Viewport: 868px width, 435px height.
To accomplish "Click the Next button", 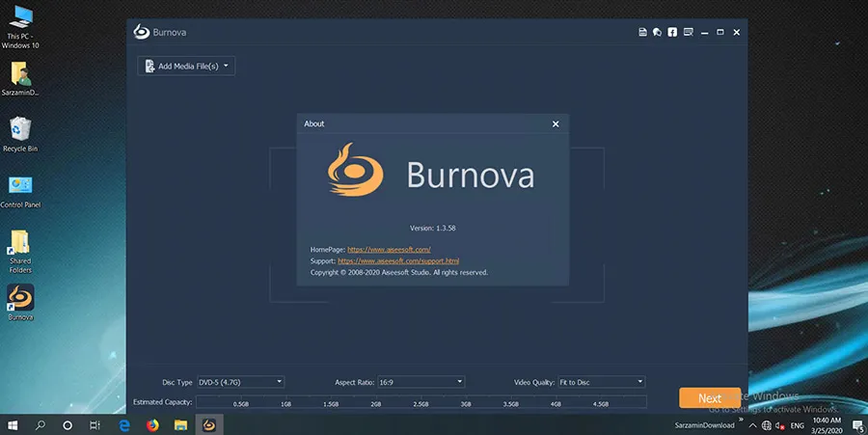I will 710,398.
